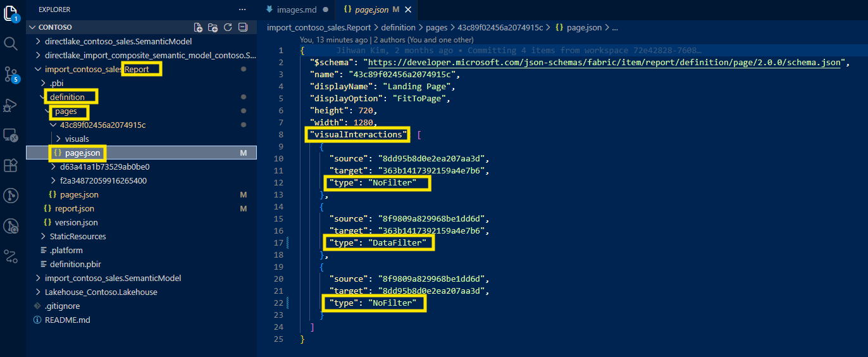Click the New Folder icon in Explorer
Image resolution: width=868 pixels, height=357 pixels.
(x=213, y=27)
